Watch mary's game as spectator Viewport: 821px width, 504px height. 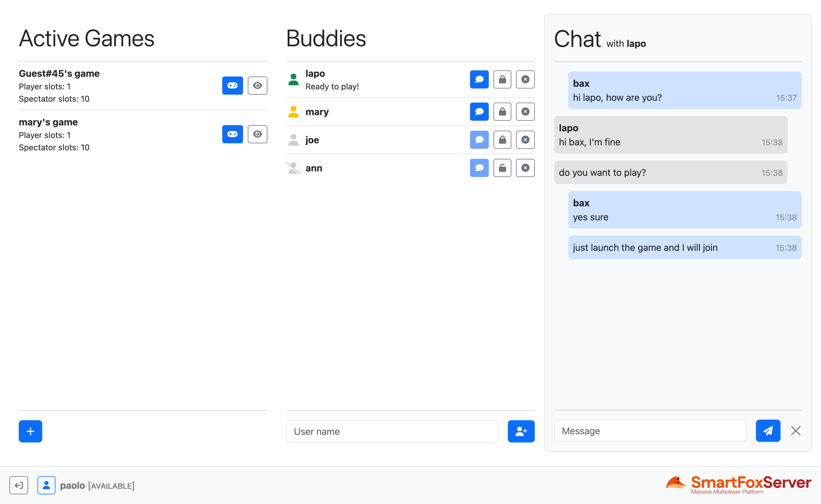[257, 134]
